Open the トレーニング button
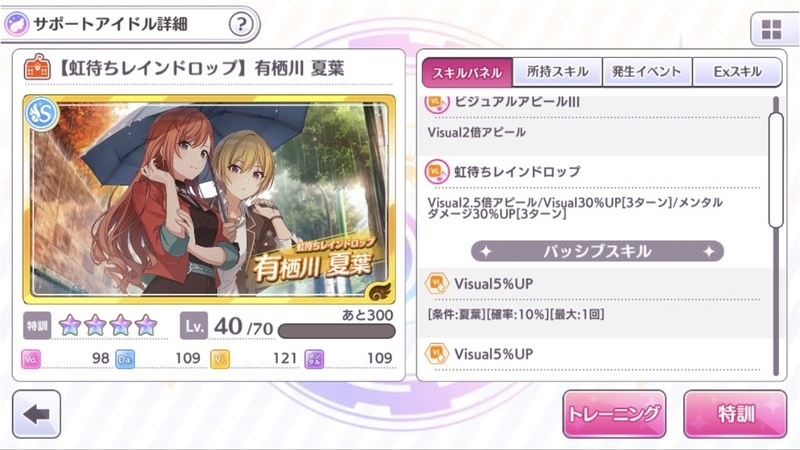This screenshot has width=800, height=450. click(614, 414)
